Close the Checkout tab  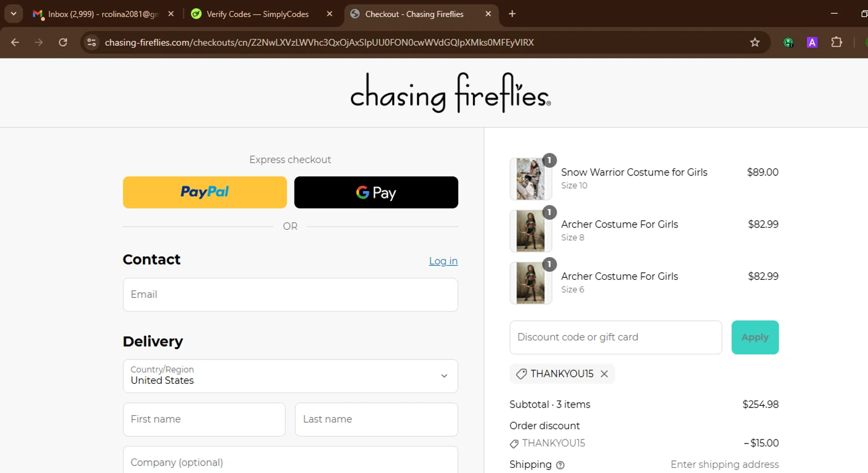[488, 14]
